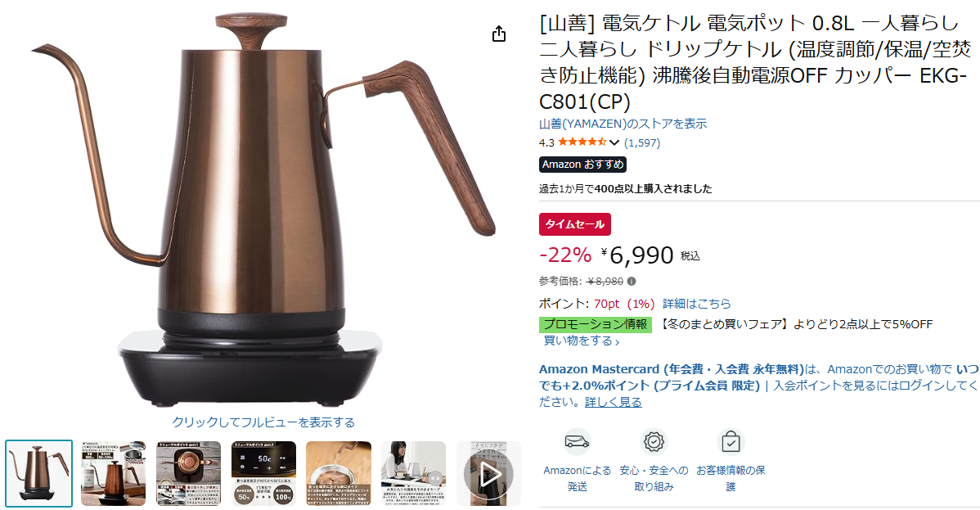Click the Amazon delivery truck icon
Screen dimensions: 980x510
pos(577,442)
